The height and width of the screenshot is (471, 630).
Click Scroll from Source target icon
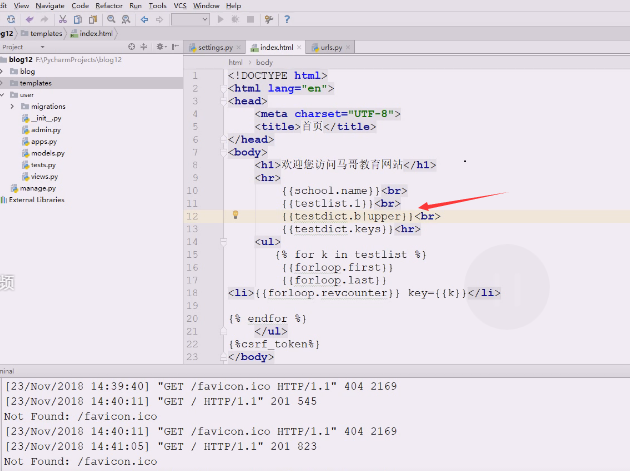click(131, 47)
